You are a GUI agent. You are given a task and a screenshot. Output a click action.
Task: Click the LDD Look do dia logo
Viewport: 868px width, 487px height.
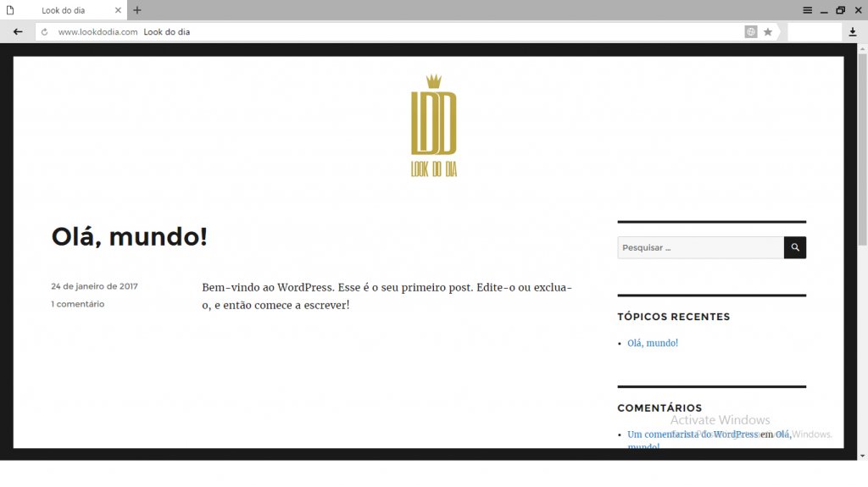[x=434, y=125]
